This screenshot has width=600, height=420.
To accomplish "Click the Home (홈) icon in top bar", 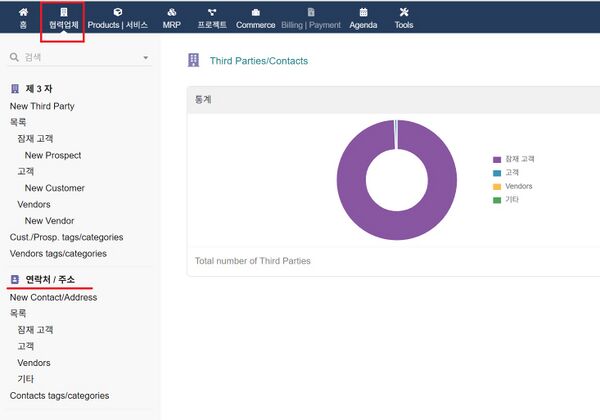I will [23, 12].
